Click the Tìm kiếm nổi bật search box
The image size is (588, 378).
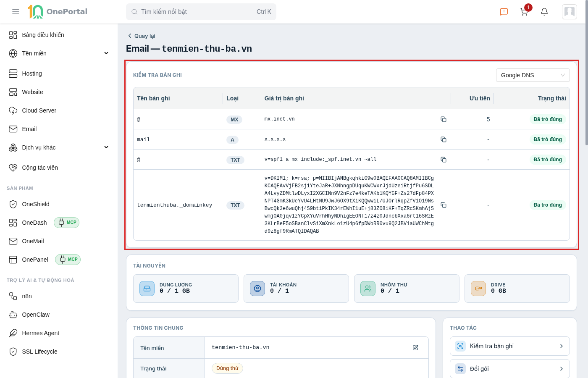click(201, 12)
